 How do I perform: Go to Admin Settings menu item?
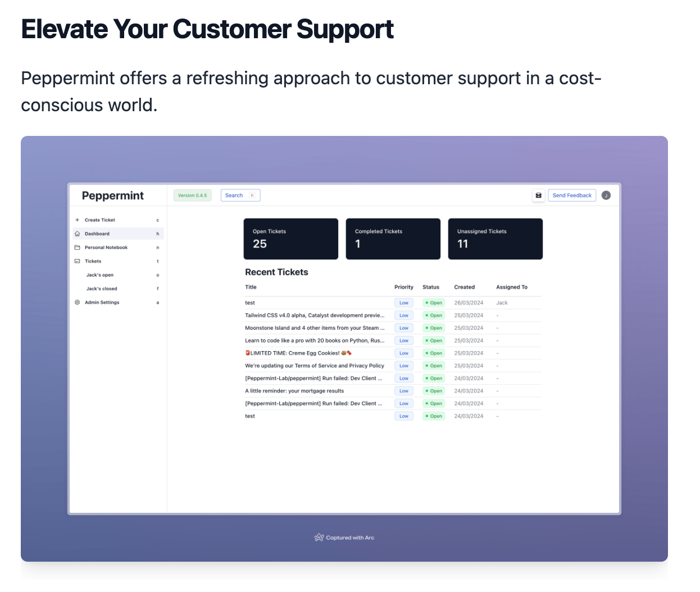click(119, 302)
